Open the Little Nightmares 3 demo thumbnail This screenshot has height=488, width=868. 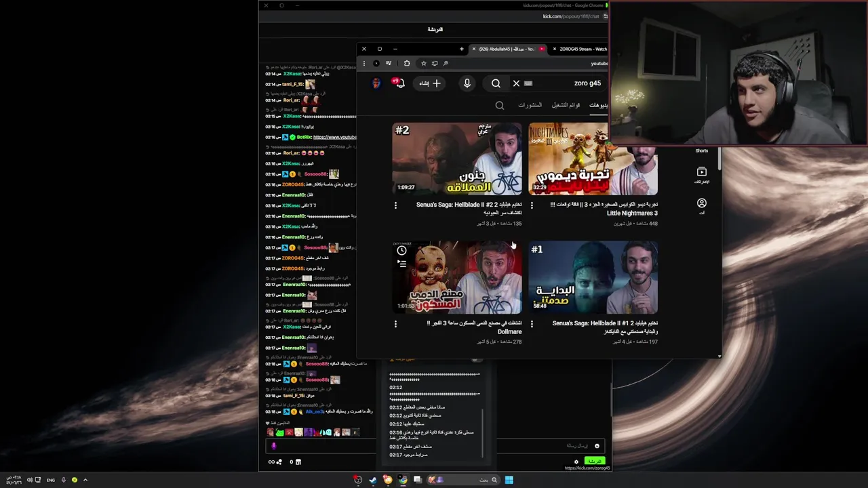pyautogui.click(x=593, y=159)
